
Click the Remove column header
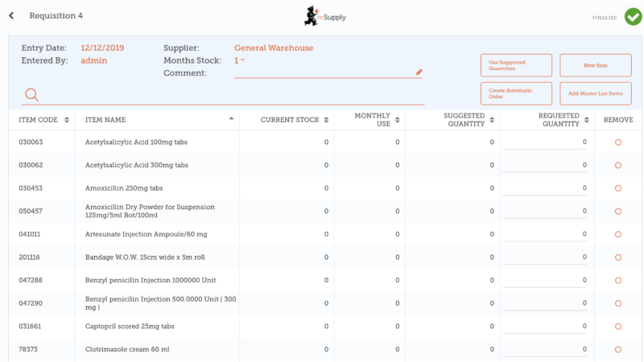click(618, 120)
